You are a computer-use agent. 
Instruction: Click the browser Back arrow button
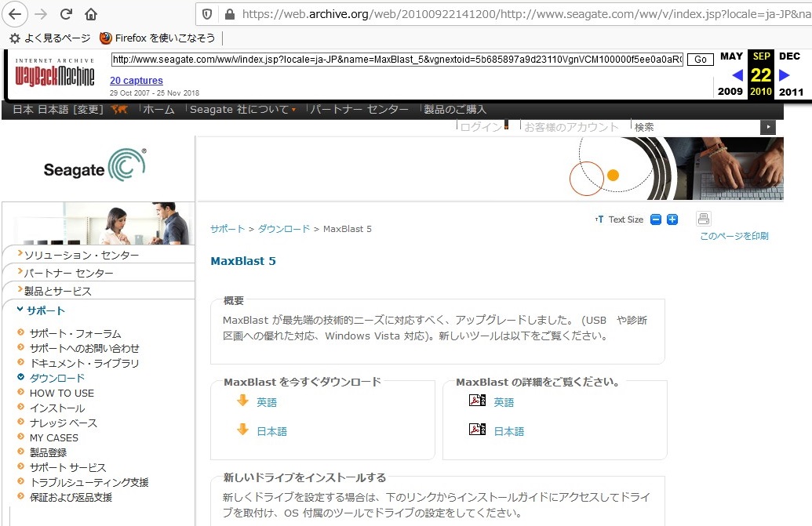tap(15, 14)
